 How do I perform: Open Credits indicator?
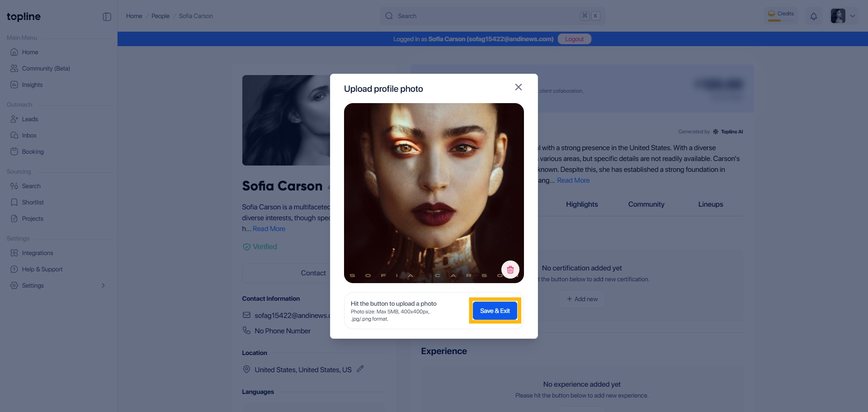pos(781,16)
